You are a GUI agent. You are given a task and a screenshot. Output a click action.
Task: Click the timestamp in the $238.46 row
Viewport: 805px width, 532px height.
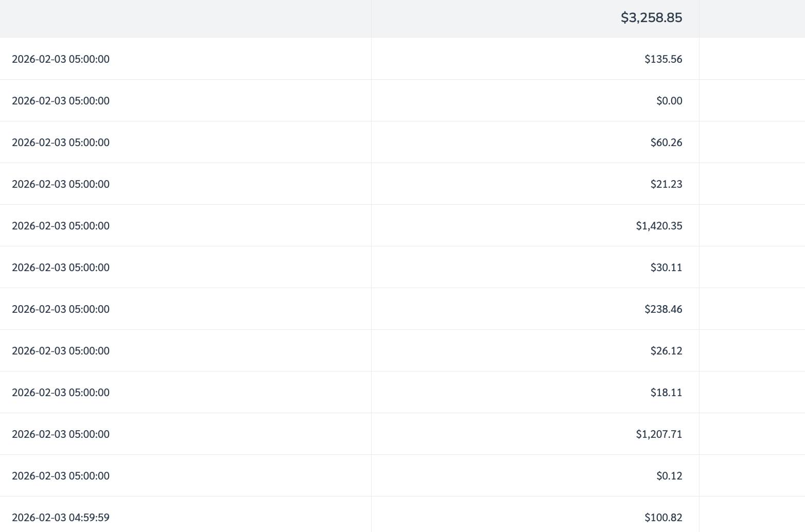click(x=61, y=309)
